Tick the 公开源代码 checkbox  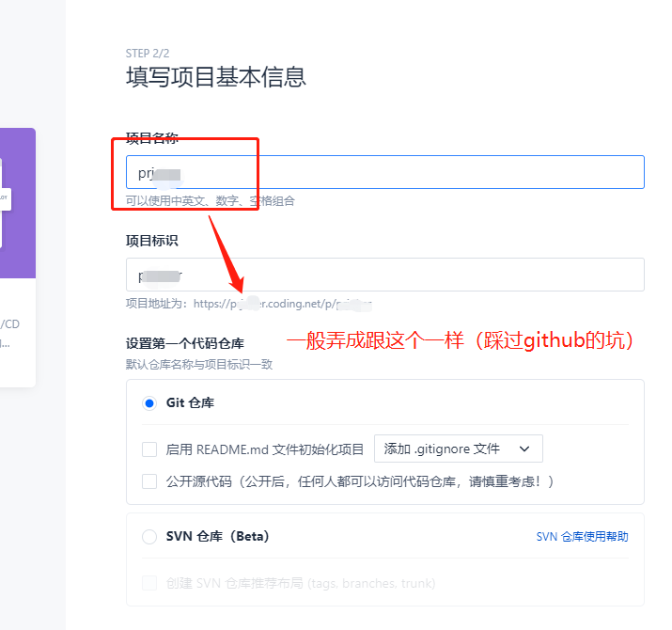pos(149,481)
